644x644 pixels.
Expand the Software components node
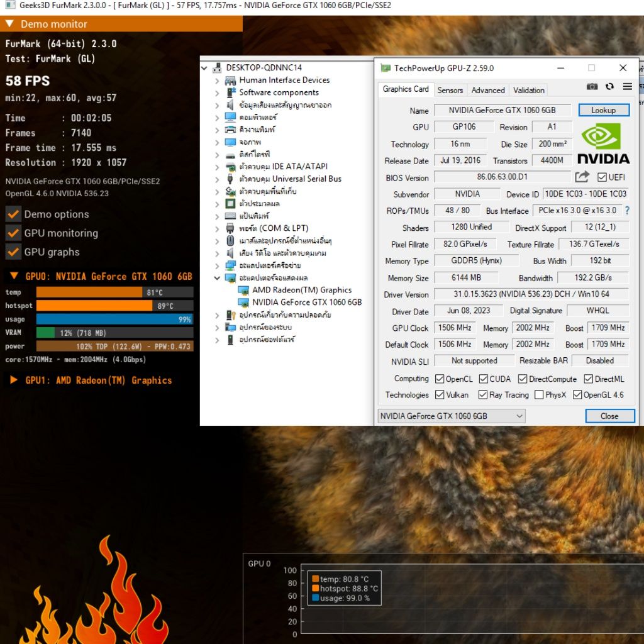click(217, 93)
